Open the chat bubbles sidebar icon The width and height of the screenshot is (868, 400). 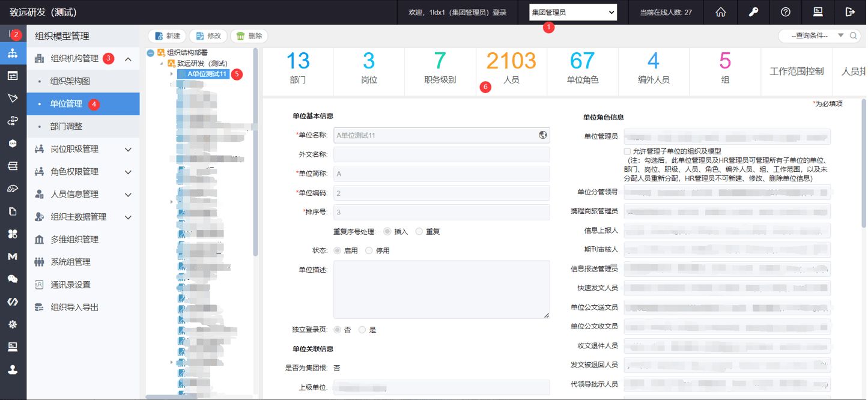point(13,279)
